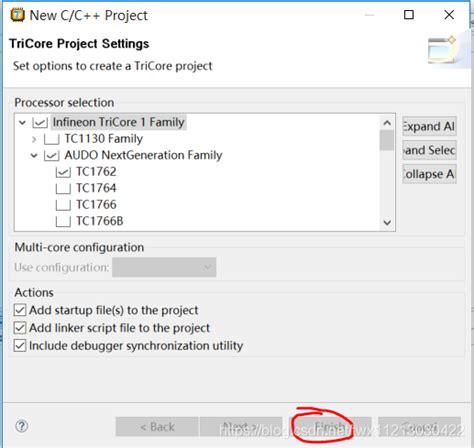Click the New C/C++ Project title icon
Image resolution: width=474 pixels, height=448 pixels.
click(17, 15)
